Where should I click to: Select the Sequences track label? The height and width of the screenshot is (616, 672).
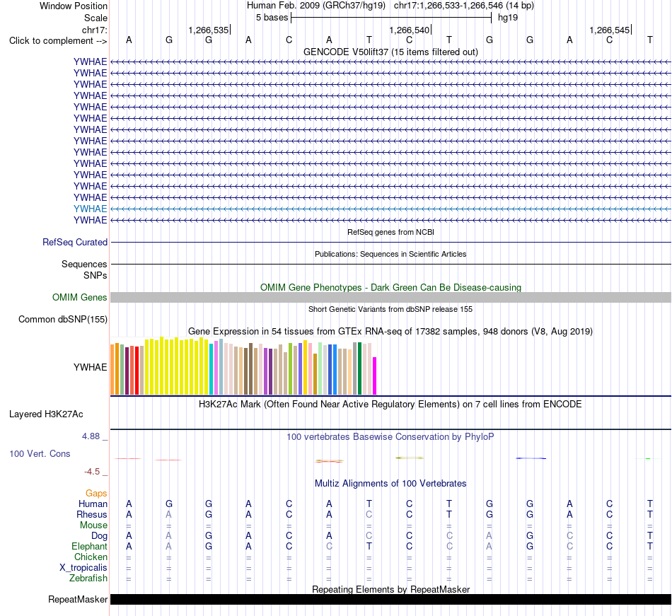84,264
